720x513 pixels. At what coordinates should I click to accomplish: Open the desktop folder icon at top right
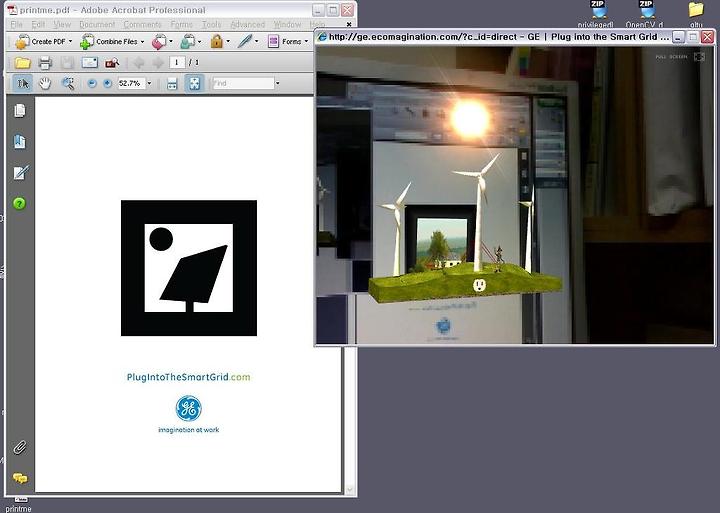pos(696,14)
